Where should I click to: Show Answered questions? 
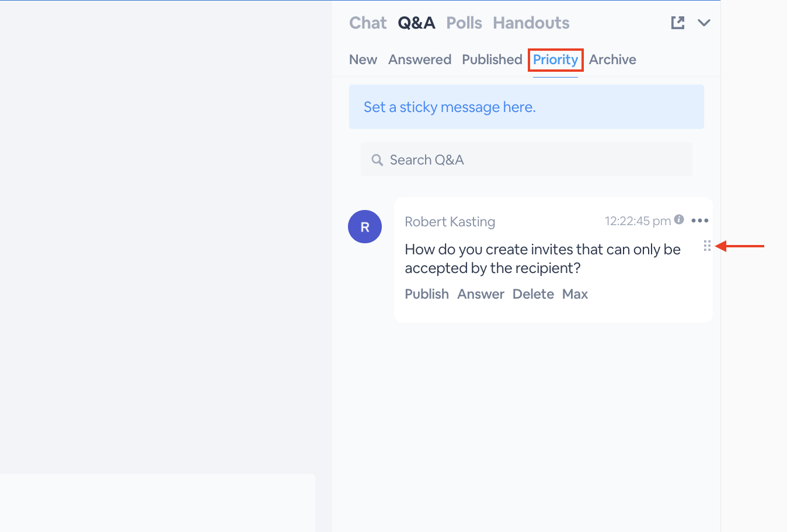coord(420,60)
